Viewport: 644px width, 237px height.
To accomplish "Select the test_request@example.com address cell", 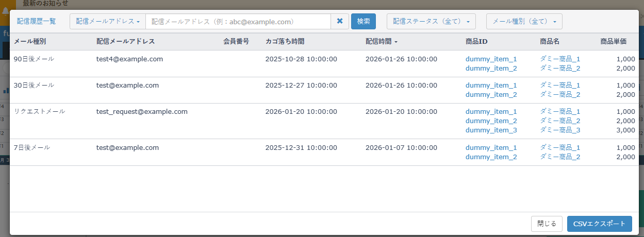I will (142, 111).
